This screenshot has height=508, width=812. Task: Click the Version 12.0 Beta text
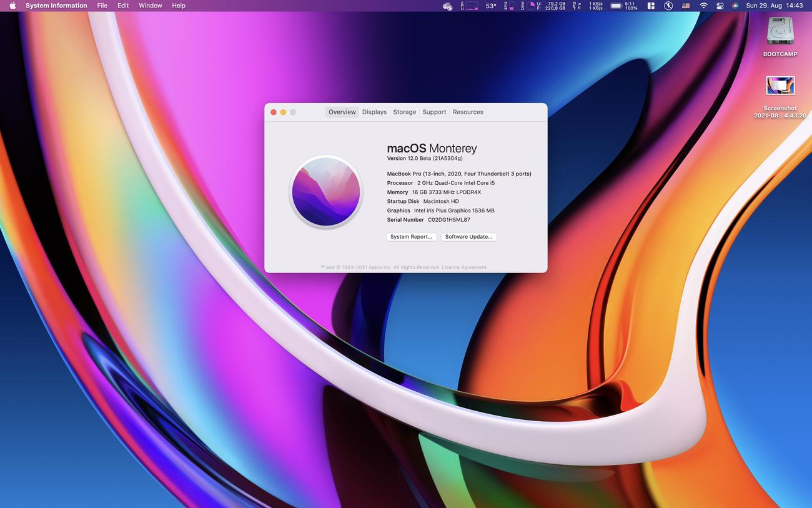click(x=425, y=159)
